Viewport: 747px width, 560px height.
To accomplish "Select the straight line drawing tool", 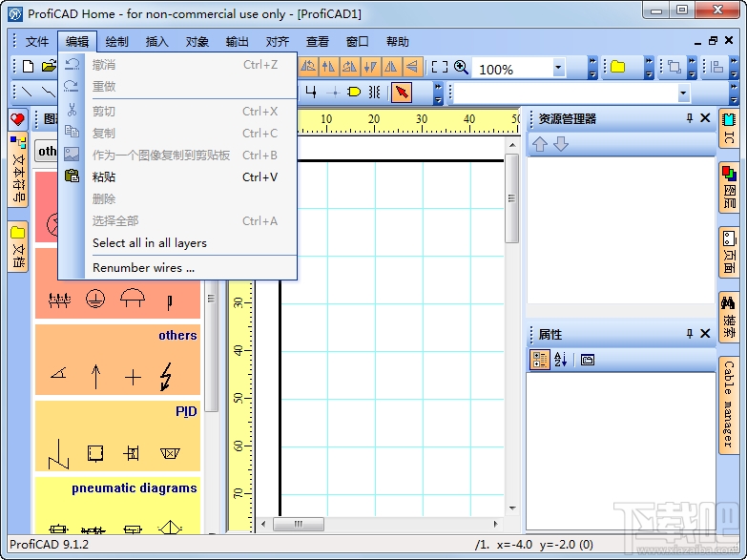I will coord(27,92).
